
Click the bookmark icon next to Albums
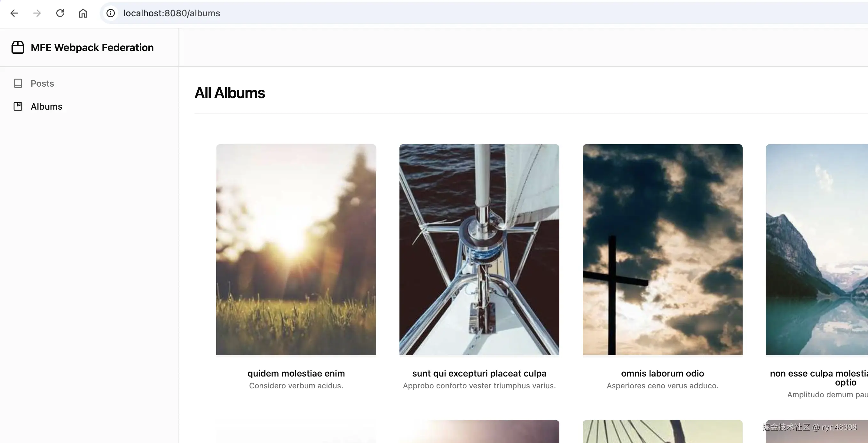click(x=18, y=106)
